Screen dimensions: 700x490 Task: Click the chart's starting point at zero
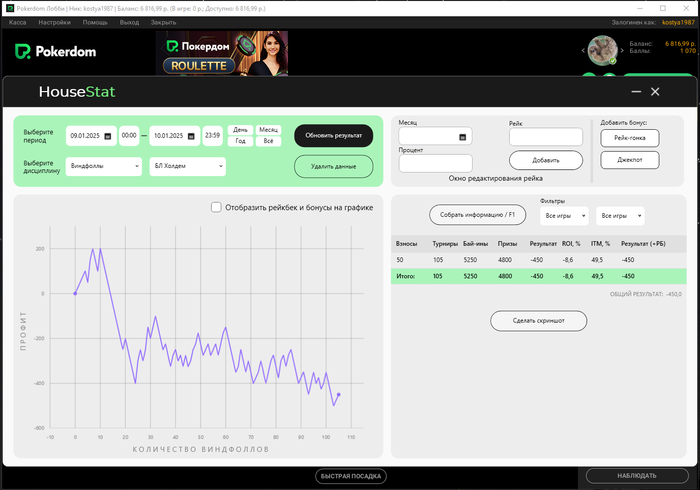(75, 294)
